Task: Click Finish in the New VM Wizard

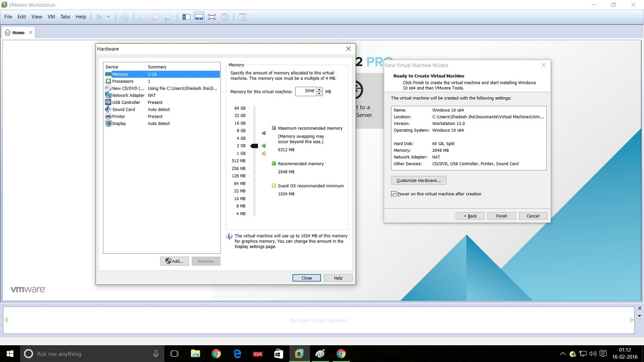Action: [x=502, y=216]
